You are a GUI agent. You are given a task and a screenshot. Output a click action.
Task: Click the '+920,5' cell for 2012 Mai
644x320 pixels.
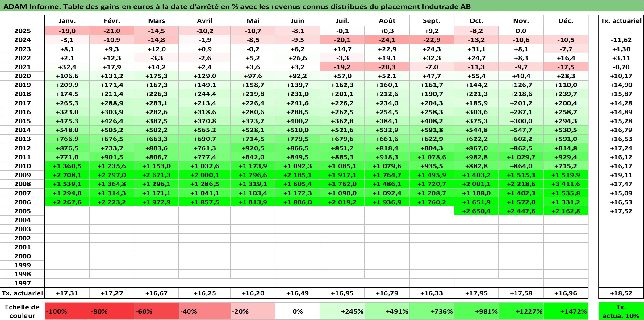point(253,148)
